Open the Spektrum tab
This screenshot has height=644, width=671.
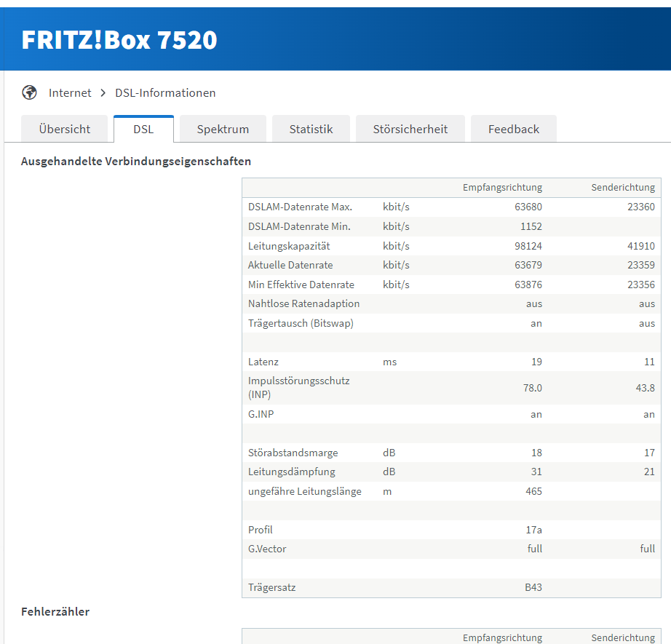point(223,129)
